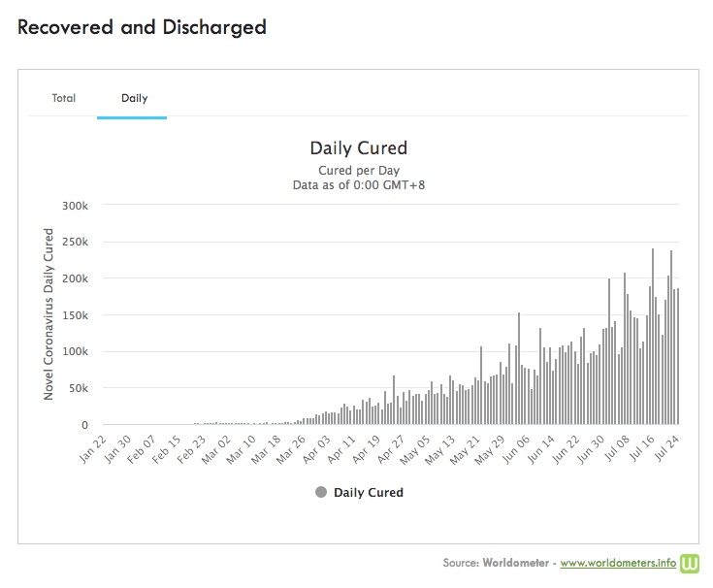Click the 300k y-axis label
The height and width of the screenshot is (588, 713).
click(76, 206)
